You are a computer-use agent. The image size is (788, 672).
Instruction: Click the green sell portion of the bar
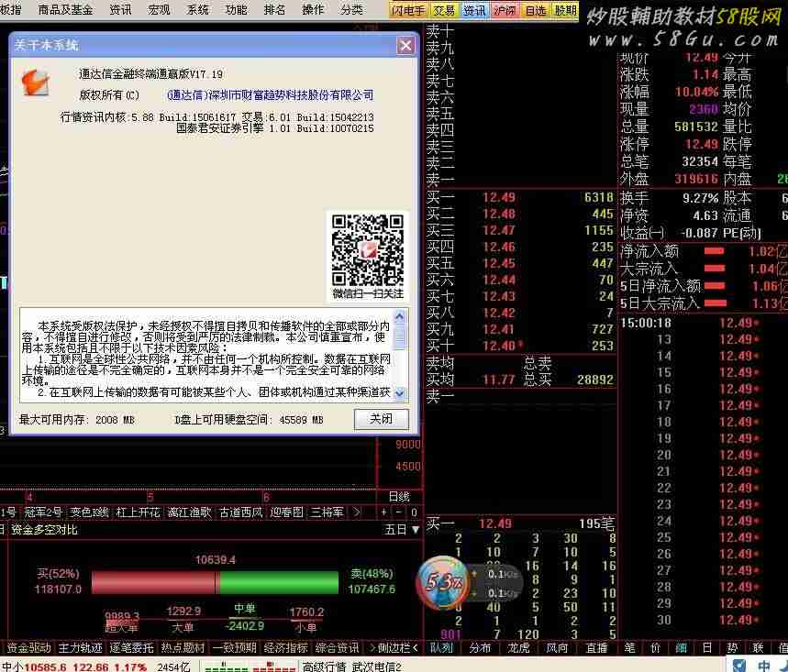click(x=279, y=582)
